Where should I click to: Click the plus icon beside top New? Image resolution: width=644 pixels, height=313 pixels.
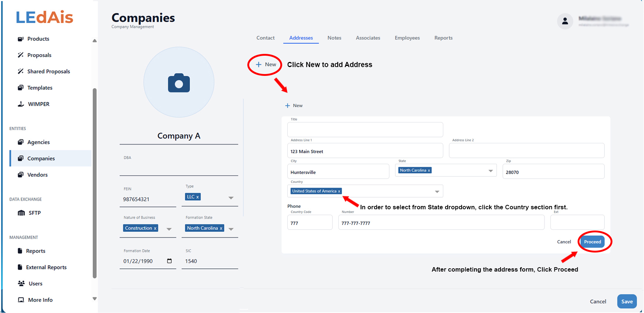pos(259,65)
